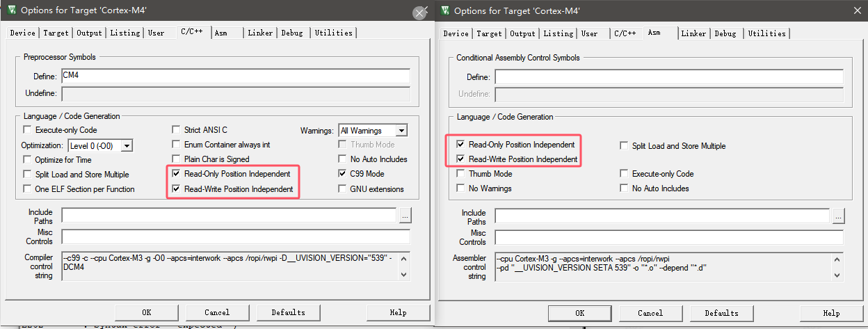Click the Include Paths browse button in Asm dialog

[x=838, y=216]
